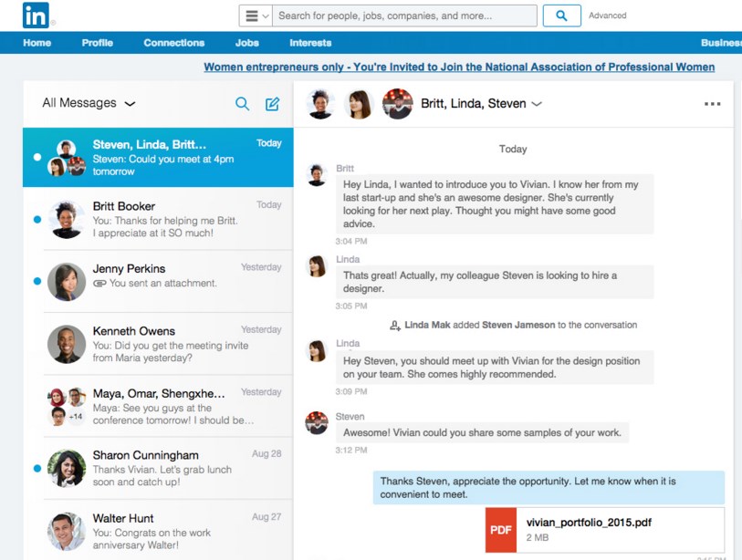Click Jenny Perkins' profile photo
Viewport: 742px width, 560px height.
pyautogui.click(x=67, y=282)
